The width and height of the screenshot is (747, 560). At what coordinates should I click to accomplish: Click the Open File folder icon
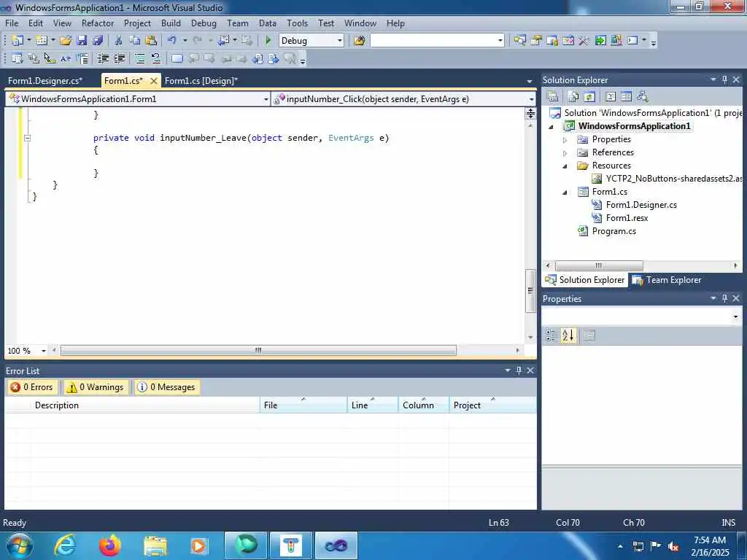click(x=66, y=41)
